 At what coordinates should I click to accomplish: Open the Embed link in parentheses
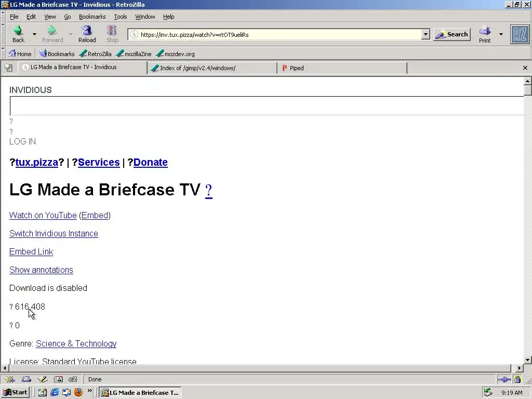tap(95, 216)
